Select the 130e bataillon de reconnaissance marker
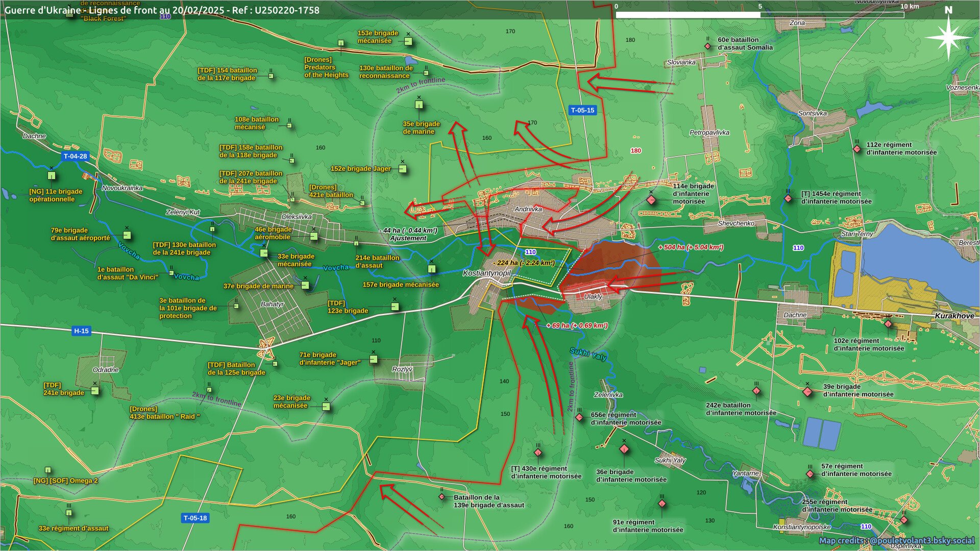The image size is (980, 551). click(426, 73)
